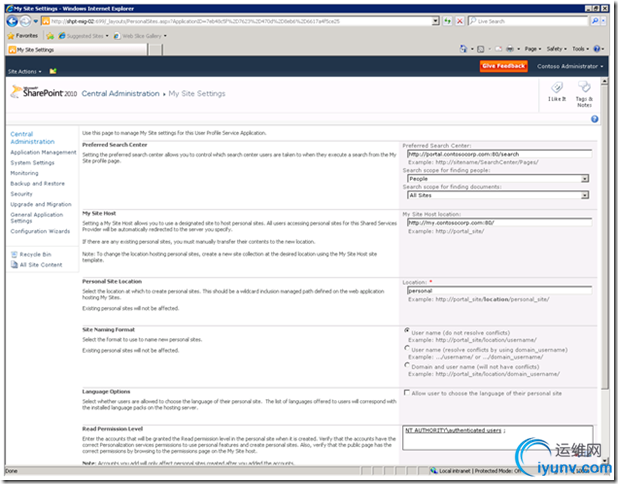
Task: Click the All Site Content icon
Action: [x=14, y=265]
